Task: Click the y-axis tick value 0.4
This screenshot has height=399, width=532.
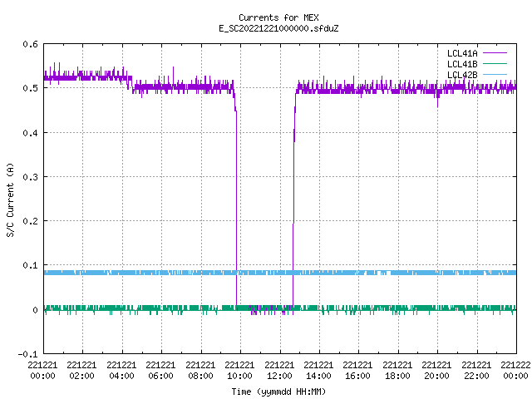Action: coord(30,133)
